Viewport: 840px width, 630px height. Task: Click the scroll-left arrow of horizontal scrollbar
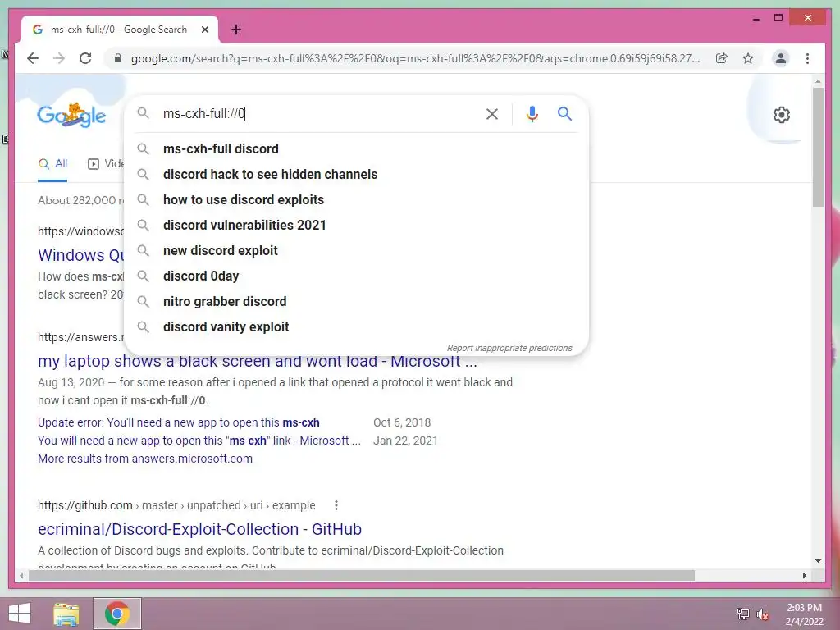pos(21,575)
